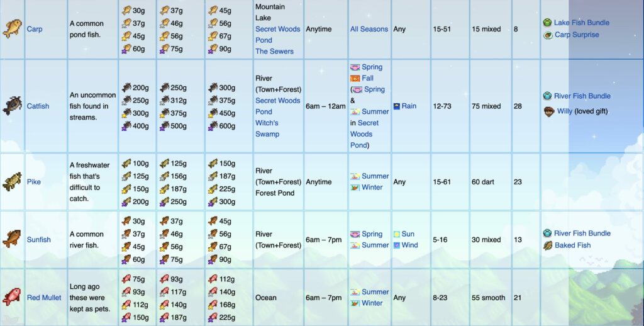The image size is (644, 326).
Task: Open the Pike page link
Action: pyautogui.click(x=34, y=182)
